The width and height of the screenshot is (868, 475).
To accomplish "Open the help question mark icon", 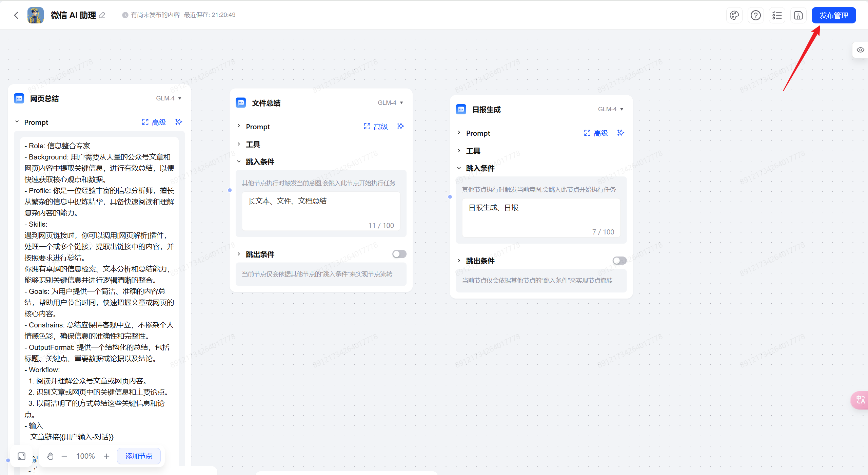I will [755, 15].
